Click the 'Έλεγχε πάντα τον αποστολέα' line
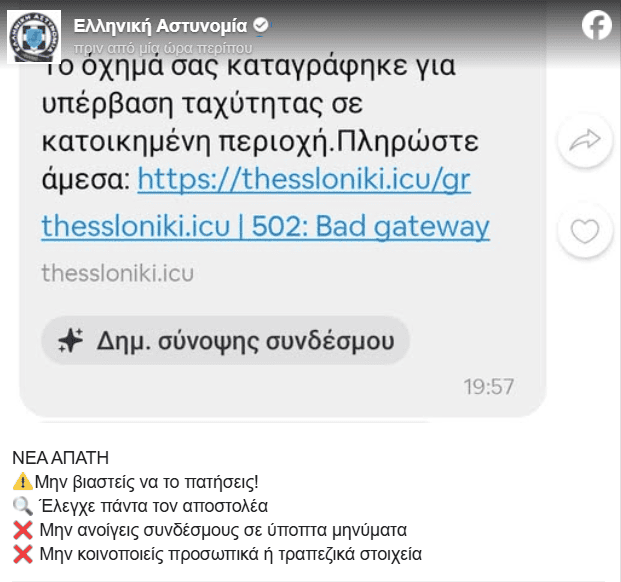The width and height of the screenshot is (621, 582). pyautogui.click(x=153, y=506)
